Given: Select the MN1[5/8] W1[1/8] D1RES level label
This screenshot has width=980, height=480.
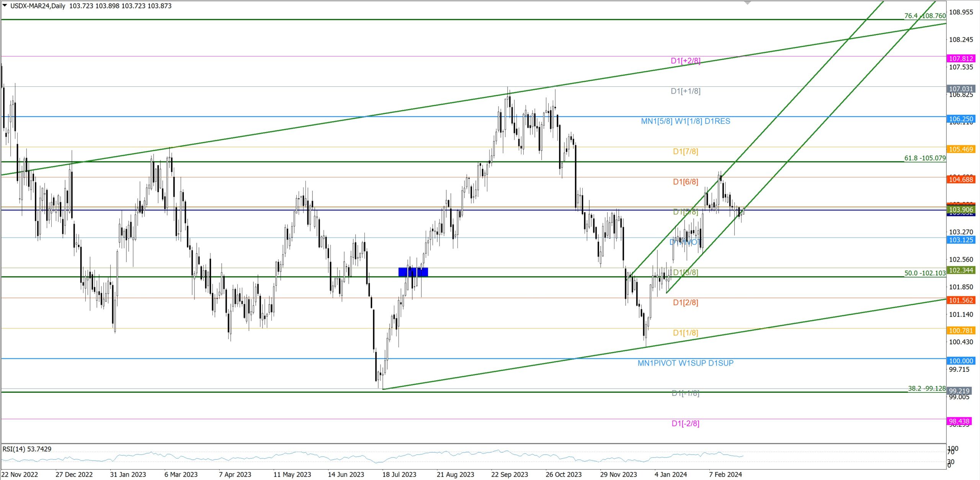Looking at the screenshot, I should 685,121.
